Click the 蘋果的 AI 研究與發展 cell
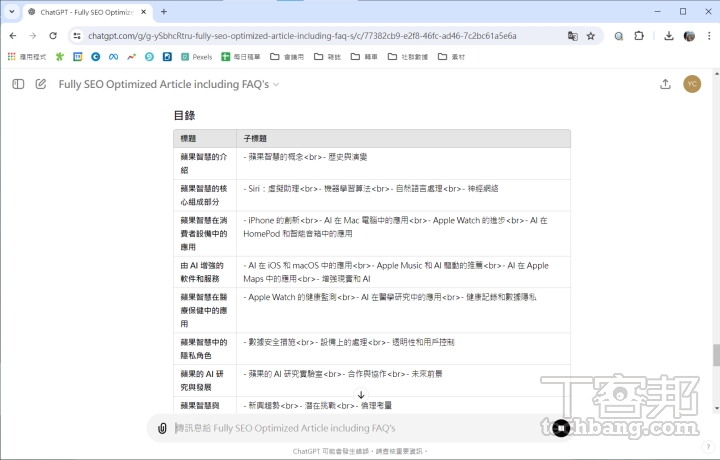The width and height of the screenshot is (720, 460). tap(205, 381)
